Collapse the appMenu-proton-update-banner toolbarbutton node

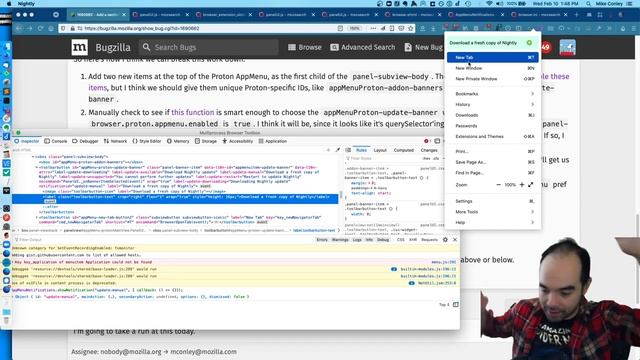click(36, 168)
